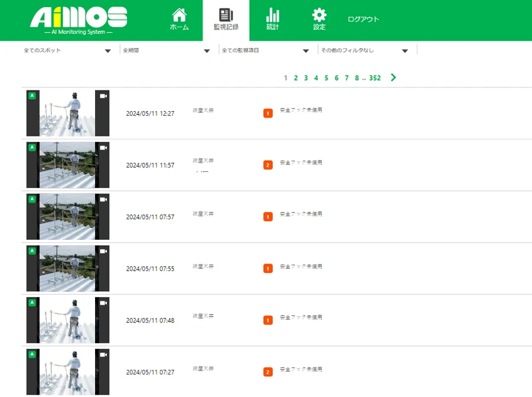The height and width of the screenshot is (397, 532).
Task: Click green A badge on 11:57 record
Action: click(32, 147)
